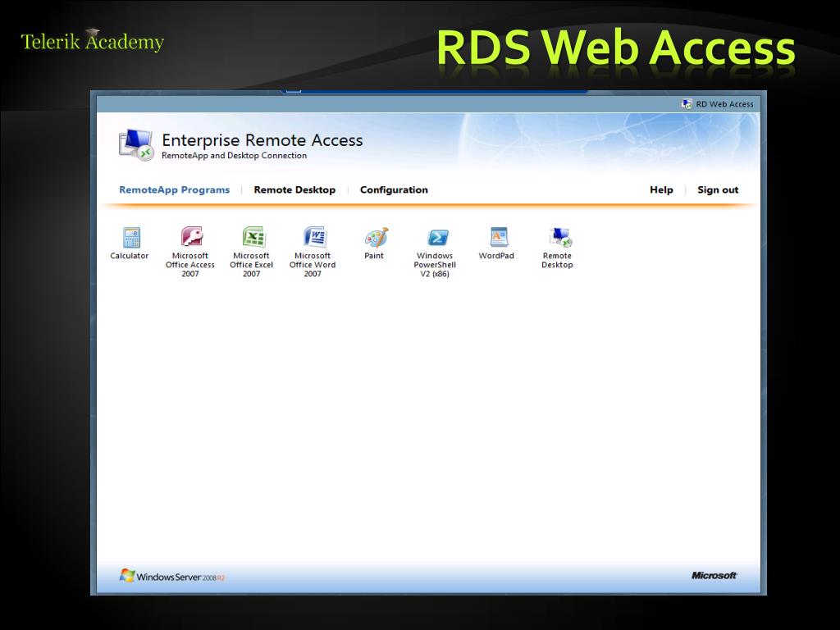Switch to the Remote Desktop tab
Image resolution: width=840 pixels, height=630 pixels.
294,189
